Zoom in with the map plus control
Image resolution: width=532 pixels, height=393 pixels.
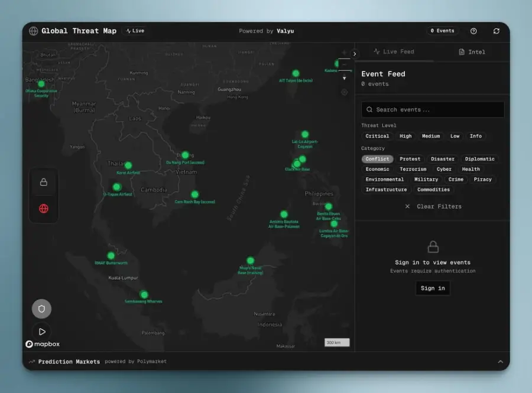pos(344,52)
